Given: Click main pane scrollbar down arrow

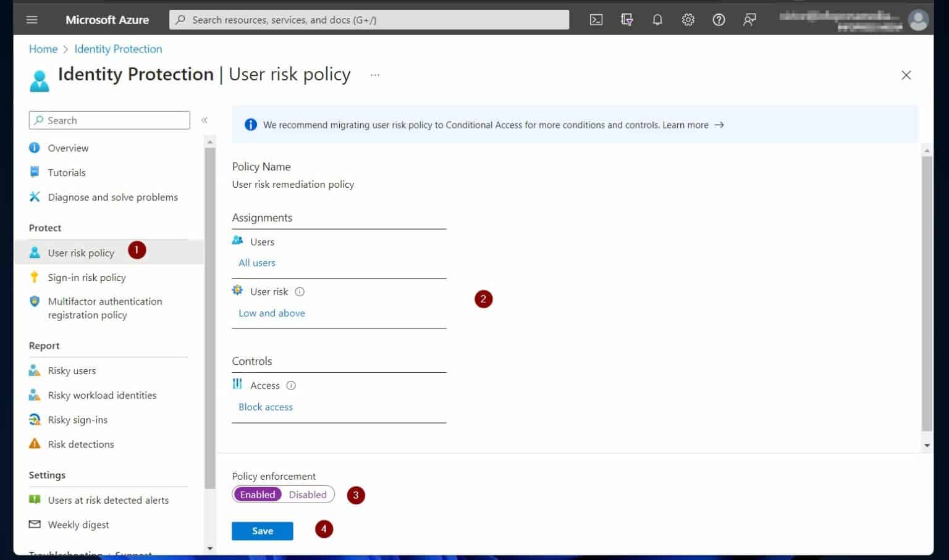Looking at the screenshot, I should 927,446.
